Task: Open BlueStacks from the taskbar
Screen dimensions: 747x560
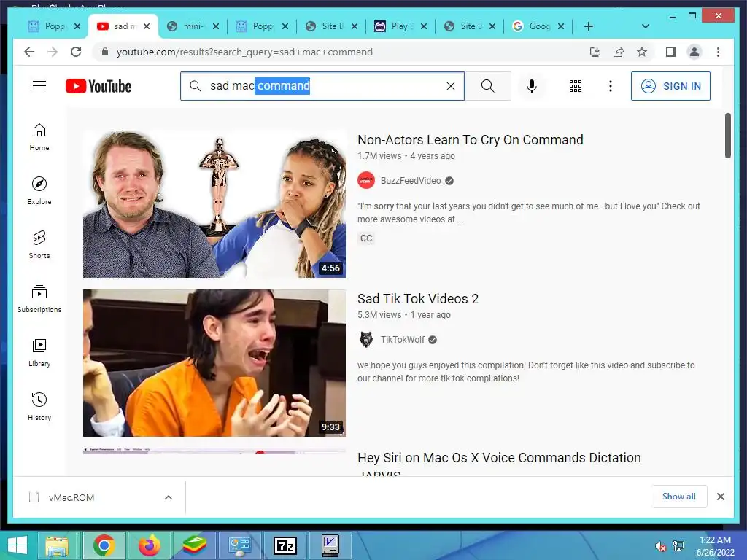Action: tap(194, 545)
